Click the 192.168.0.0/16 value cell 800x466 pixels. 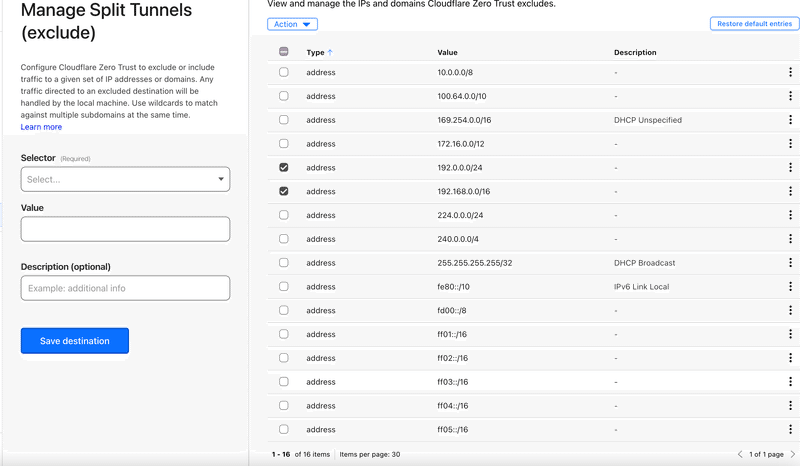click(x=463, y=191)
